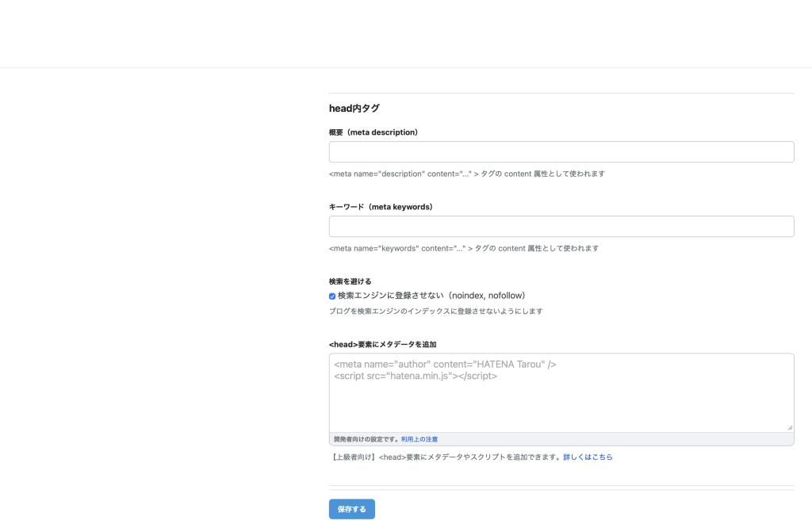Click the キーワード（meta keywords） label
This screenshot has width=812, height=528.
coord(381,207)
